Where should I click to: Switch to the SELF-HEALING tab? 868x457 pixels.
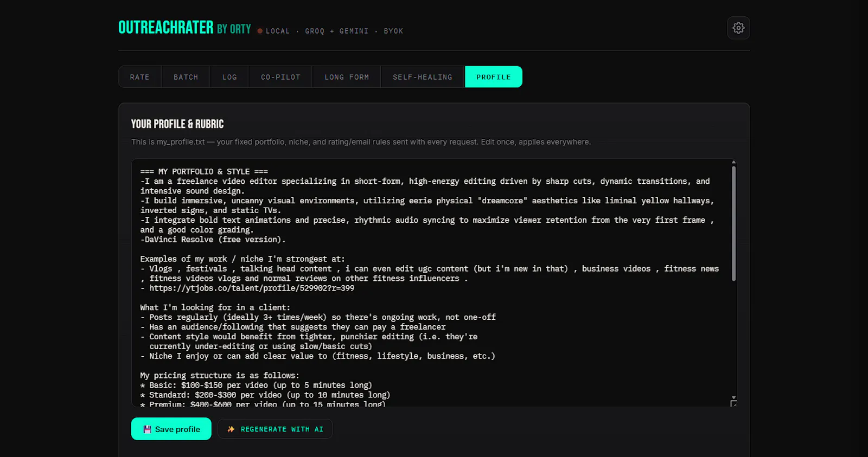click(x=423, y=77)
